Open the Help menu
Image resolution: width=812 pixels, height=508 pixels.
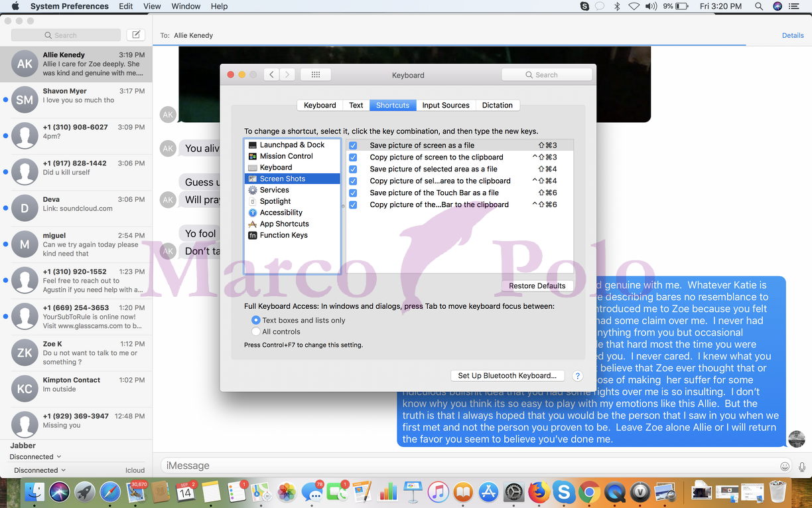click(x=219, y=7)
